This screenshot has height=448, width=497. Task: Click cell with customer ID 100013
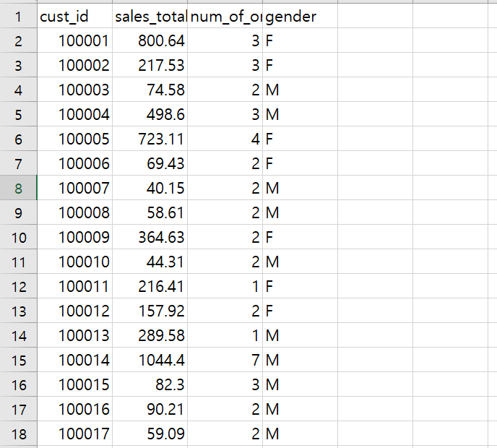(75, 335)
